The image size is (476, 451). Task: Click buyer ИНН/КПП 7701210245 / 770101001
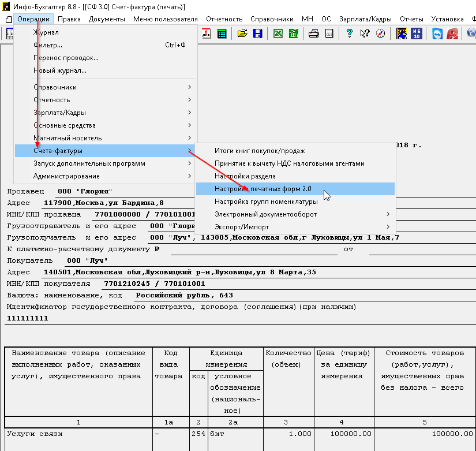click(154, 284)
